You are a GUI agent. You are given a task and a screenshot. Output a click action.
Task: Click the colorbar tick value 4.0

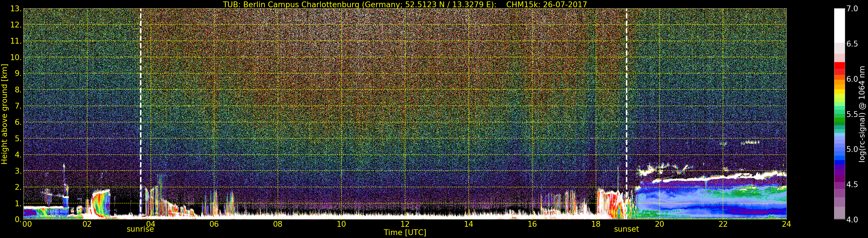pyautogui.click(x=852, y=220)
